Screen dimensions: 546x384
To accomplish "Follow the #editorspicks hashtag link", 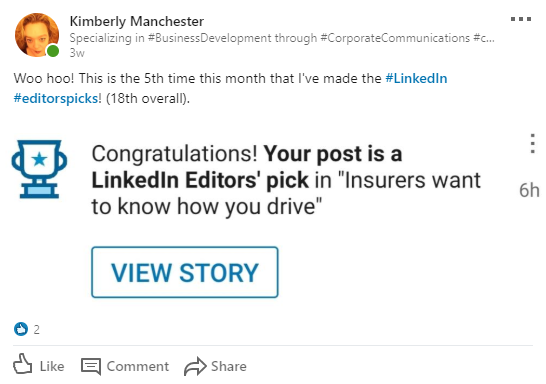I will (56, 99).
